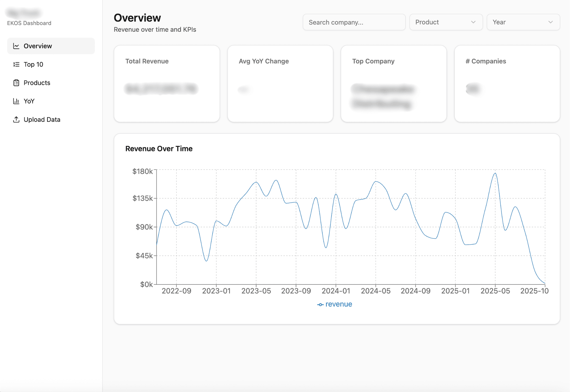Screen dimensions: 570x392
Task: Click the Total Revenue KPI card
Action: point(167,83)
